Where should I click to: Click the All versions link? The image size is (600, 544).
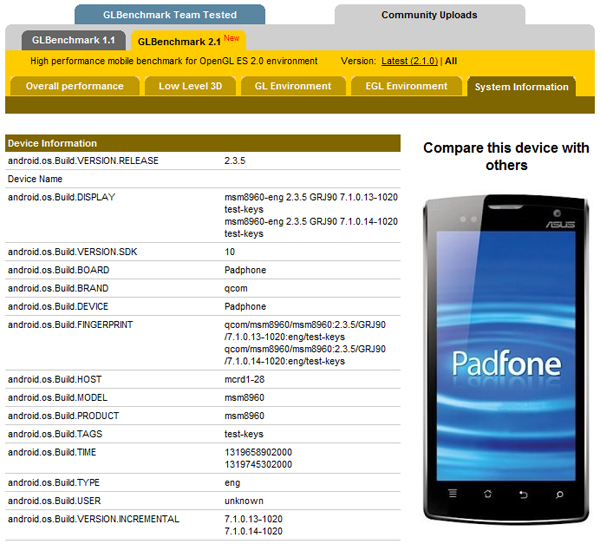[x=451, y=62]
